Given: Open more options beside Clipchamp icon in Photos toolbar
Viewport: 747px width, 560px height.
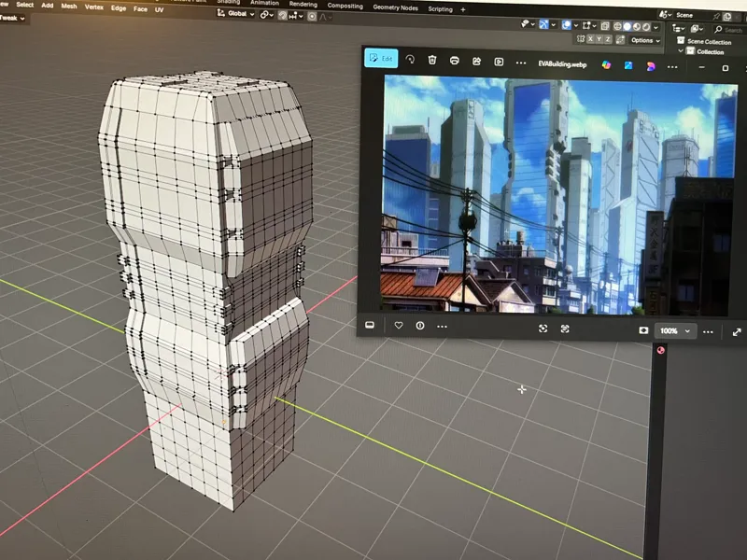Looking at the screenshot, I should (x=672, y=67).
